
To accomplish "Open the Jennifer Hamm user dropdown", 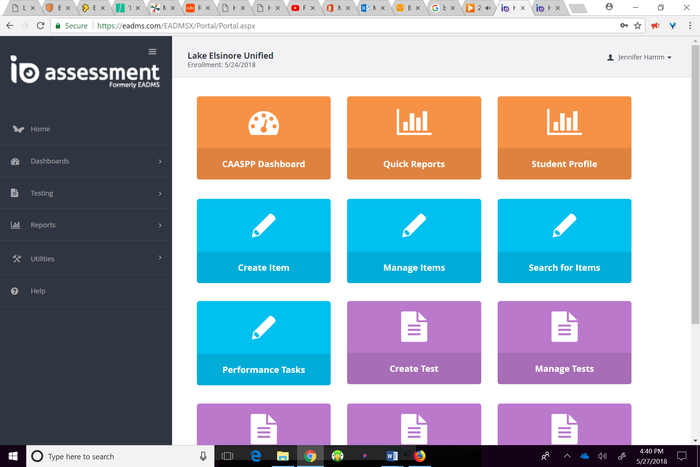I will (639, 58).
